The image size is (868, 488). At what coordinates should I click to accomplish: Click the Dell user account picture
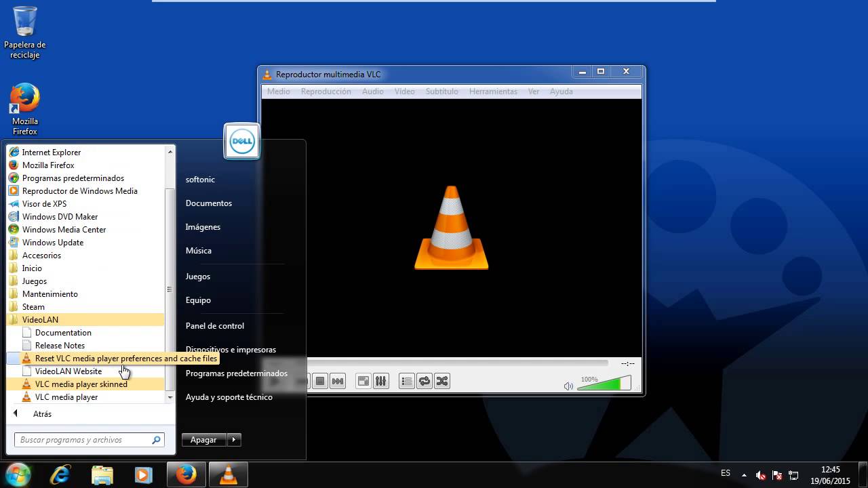[242, 142]
